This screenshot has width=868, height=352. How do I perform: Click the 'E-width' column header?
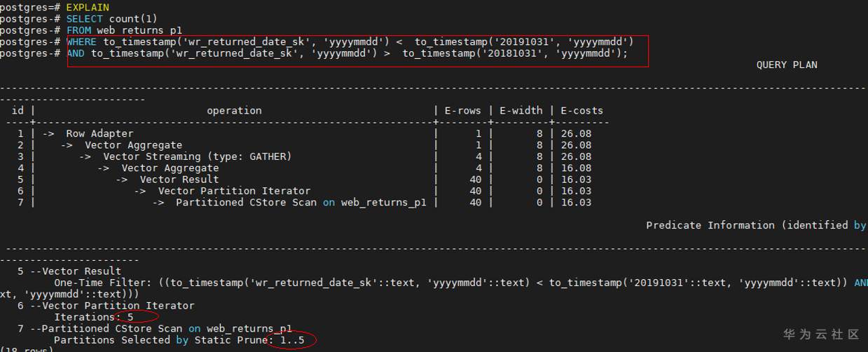click(x=521, y=110)
